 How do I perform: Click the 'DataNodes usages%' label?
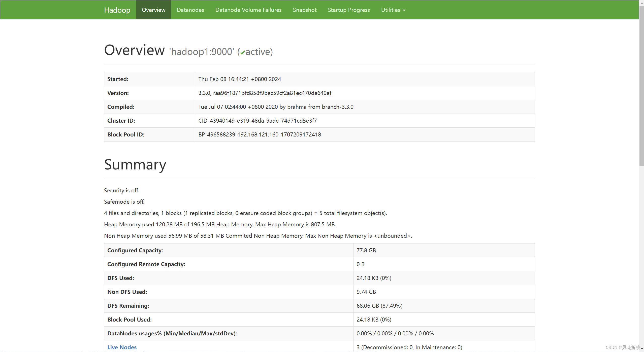pyautogui.click(x=172, y=333)
